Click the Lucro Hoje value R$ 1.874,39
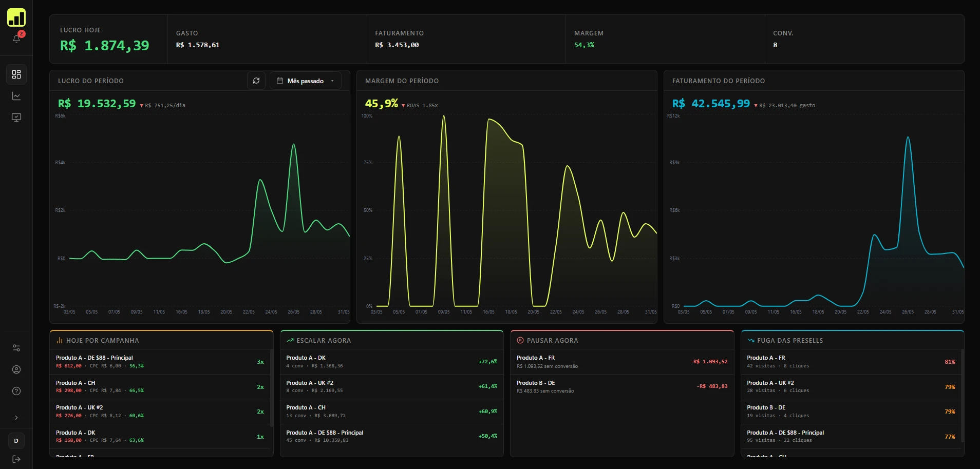 pos(105,46)
